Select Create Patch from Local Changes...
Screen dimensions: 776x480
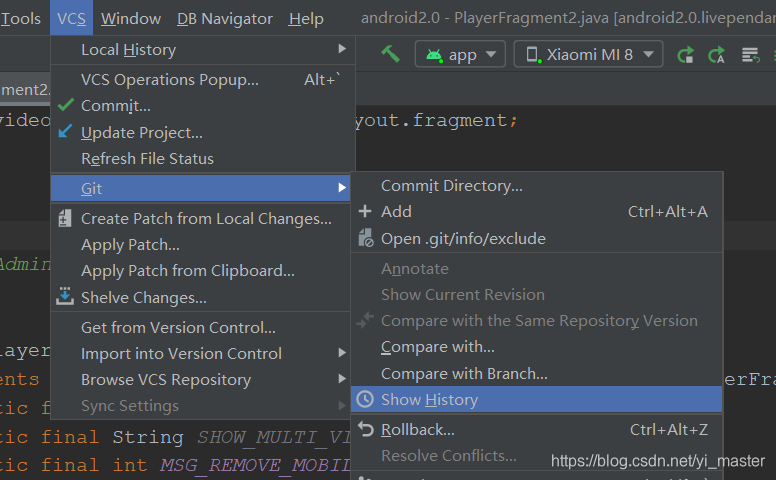(x=200, y=218)
